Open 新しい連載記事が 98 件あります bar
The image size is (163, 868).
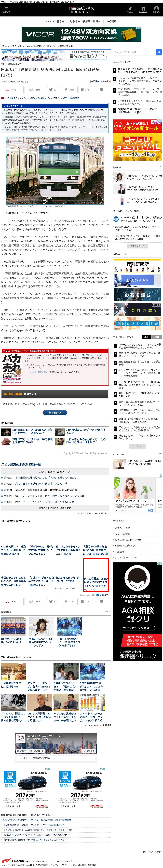[x=55, y=472]
